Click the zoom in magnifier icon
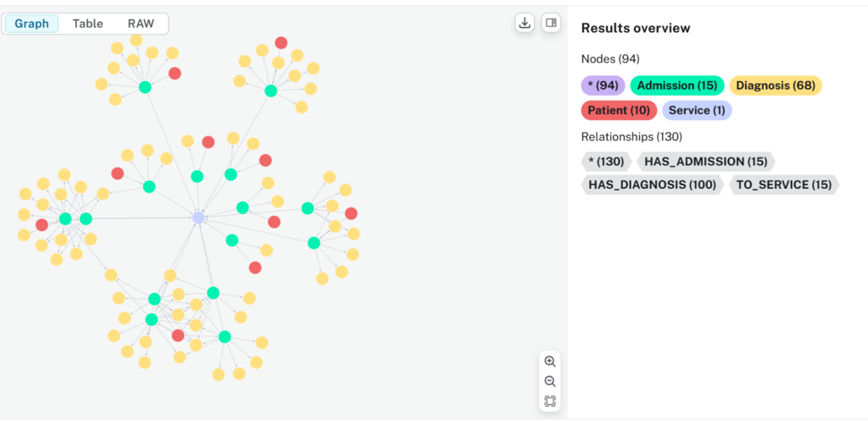The height and width of the screenshot is (421, 868). click(x=550, y=362)
